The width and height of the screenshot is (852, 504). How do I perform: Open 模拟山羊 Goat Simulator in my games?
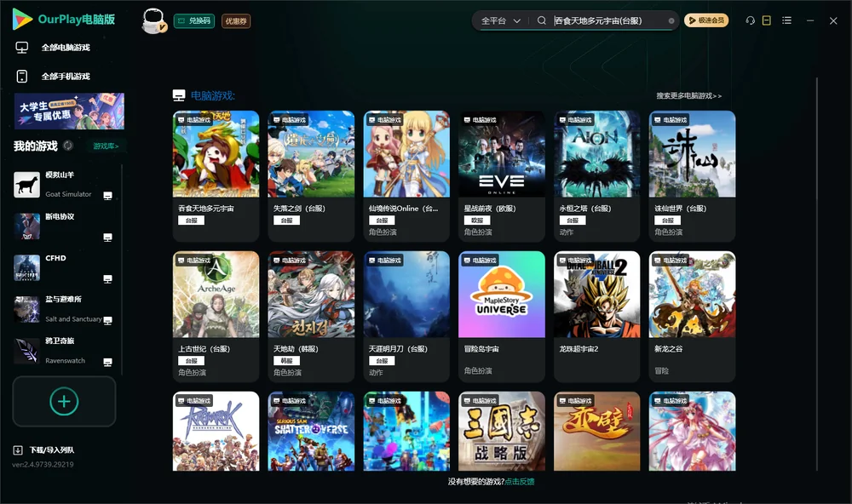coord(66,185)
